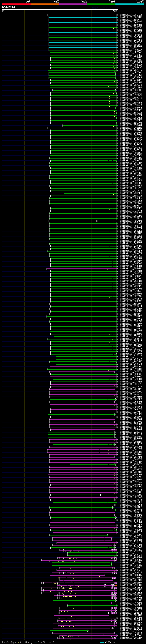
Task: Click the UniRef100_Q5URR0 label
Action: pos(131,316)
